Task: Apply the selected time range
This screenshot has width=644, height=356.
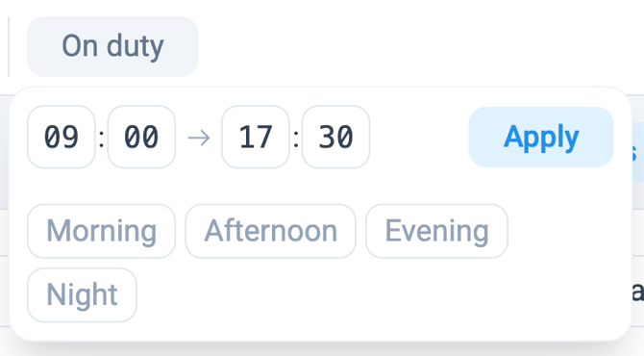Action: pyautogui.click(x=541, y=137)
